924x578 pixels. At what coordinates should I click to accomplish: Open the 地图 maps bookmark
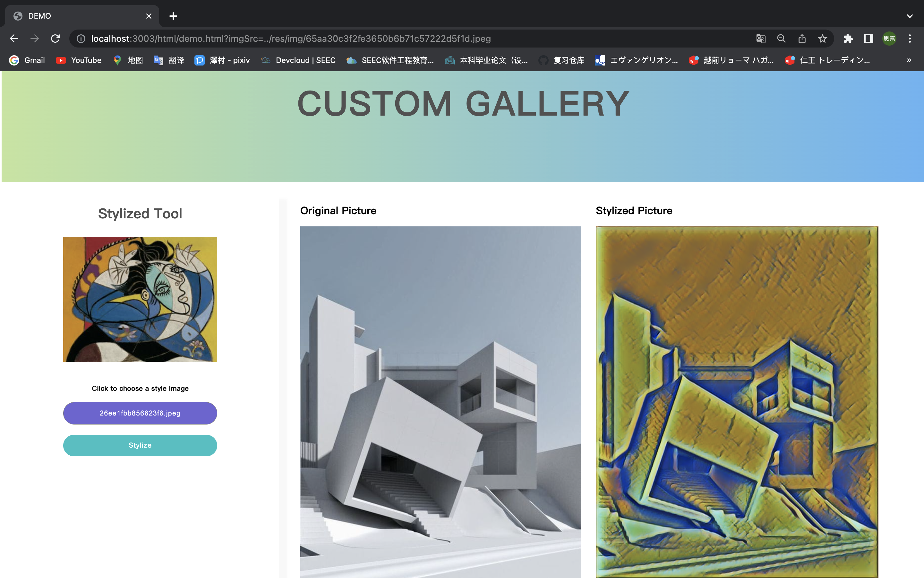pyautogui.click(x=128, y=60)
